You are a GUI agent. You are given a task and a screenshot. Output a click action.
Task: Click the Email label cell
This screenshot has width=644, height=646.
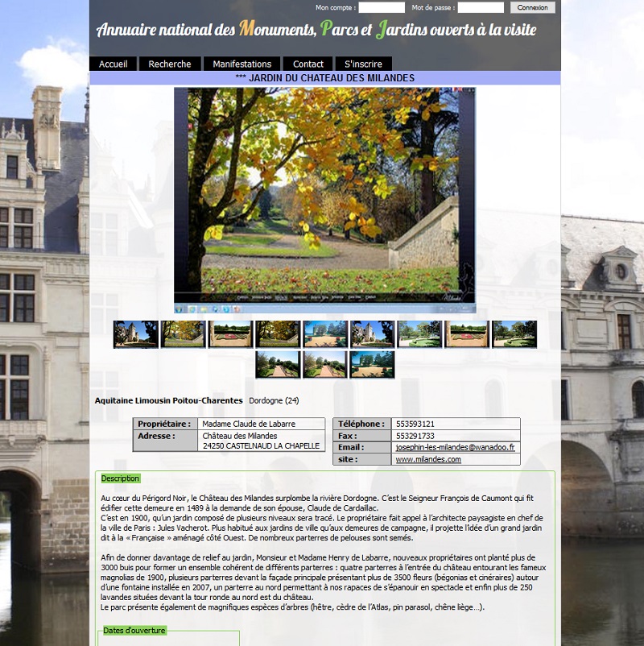click(x=362, y=447)
